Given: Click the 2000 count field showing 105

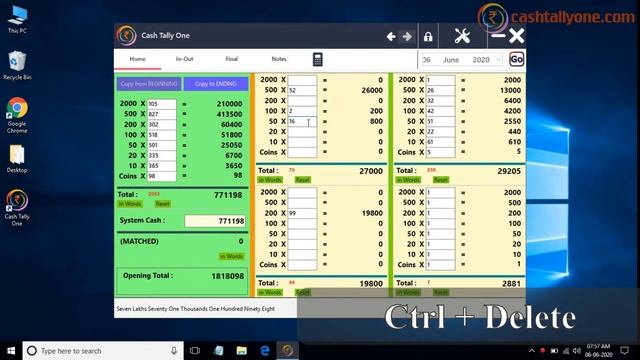Looking at the screenshot, I should click(162, 104).
